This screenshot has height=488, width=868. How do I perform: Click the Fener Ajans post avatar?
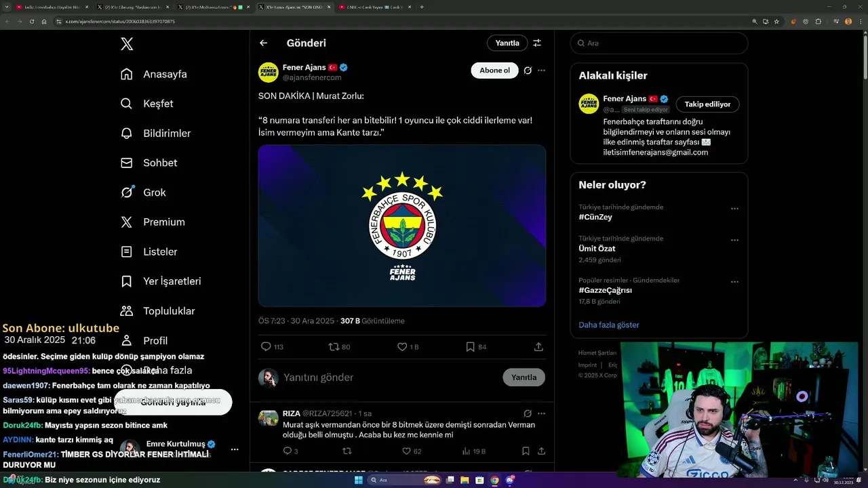pos(269,73)
